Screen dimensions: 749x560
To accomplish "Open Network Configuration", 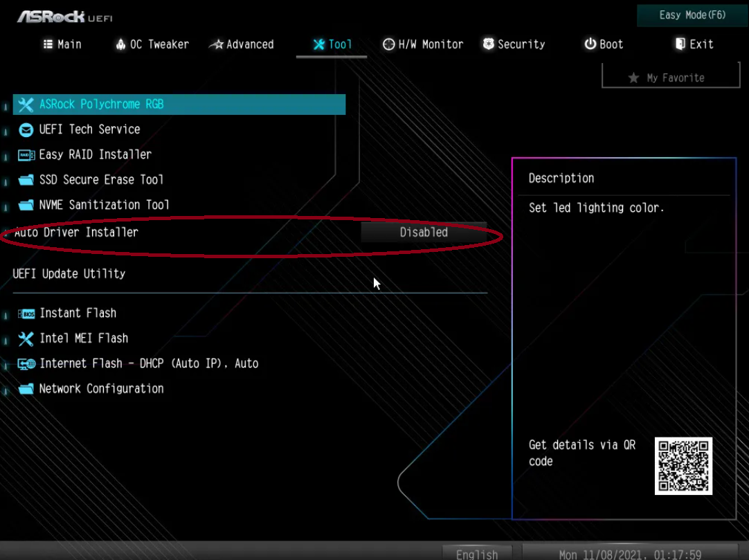I will (x=101, y=388).
